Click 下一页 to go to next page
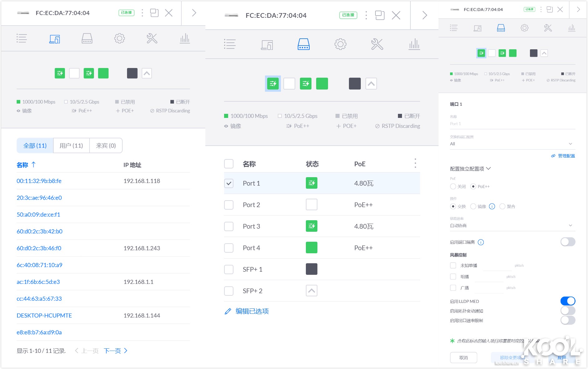588x369 pixels. pos(113,351)
